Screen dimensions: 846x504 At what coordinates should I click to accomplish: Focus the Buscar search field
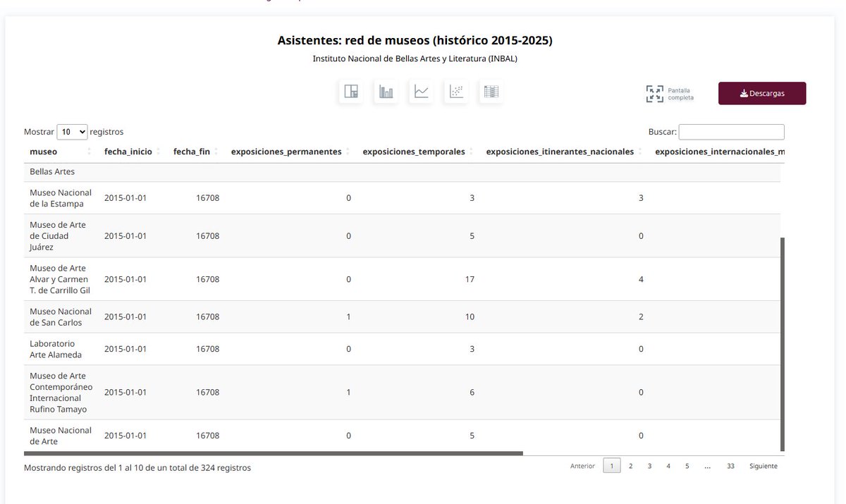pyautogui.click(x=731, y=132)
